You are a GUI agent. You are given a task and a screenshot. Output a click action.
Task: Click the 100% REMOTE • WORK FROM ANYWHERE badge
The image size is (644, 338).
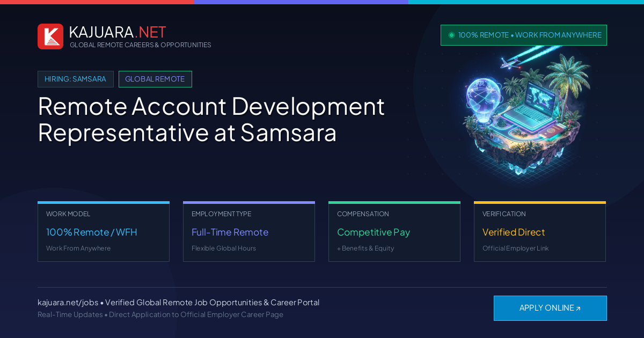point(524,35)
